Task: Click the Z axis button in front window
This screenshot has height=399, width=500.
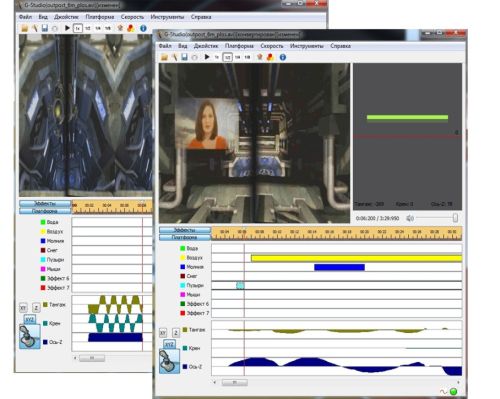Action: point(176,333)
